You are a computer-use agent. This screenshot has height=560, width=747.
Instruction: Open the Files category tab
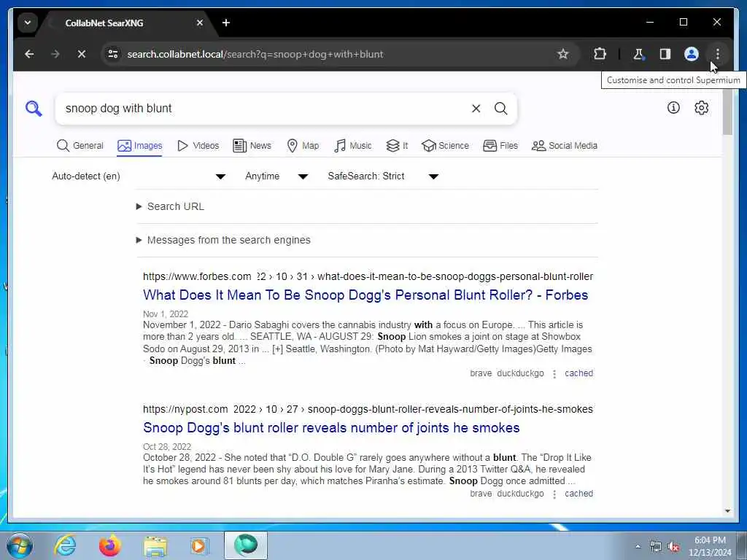[x=500, y=146]
